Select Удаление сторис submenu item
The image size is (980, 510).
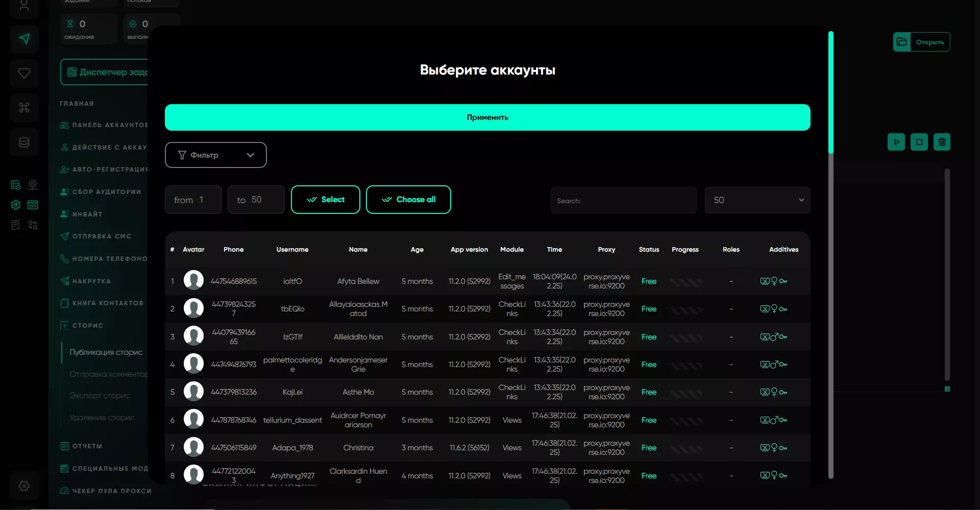coord(102,418)
